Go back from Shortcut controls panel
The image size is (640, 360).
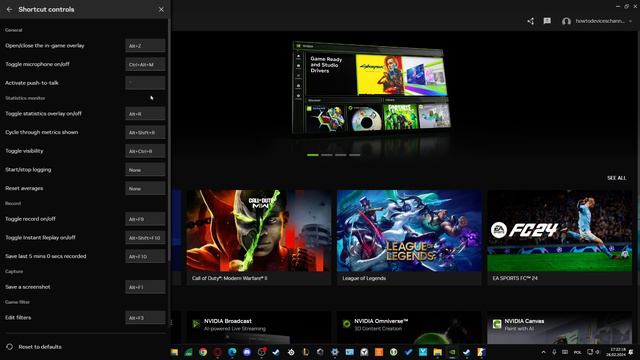tap(9, 9)
